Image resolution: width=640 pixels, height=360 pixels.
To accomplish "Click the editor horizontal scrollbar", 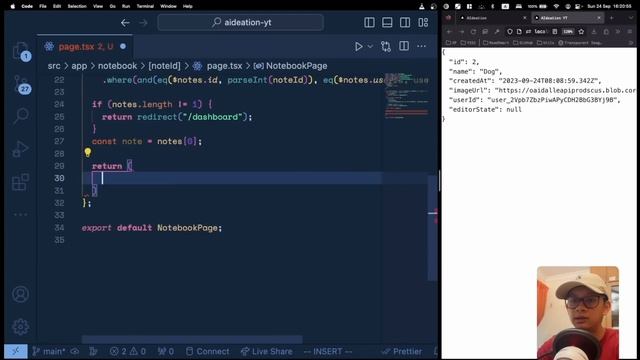I will 192,339.
